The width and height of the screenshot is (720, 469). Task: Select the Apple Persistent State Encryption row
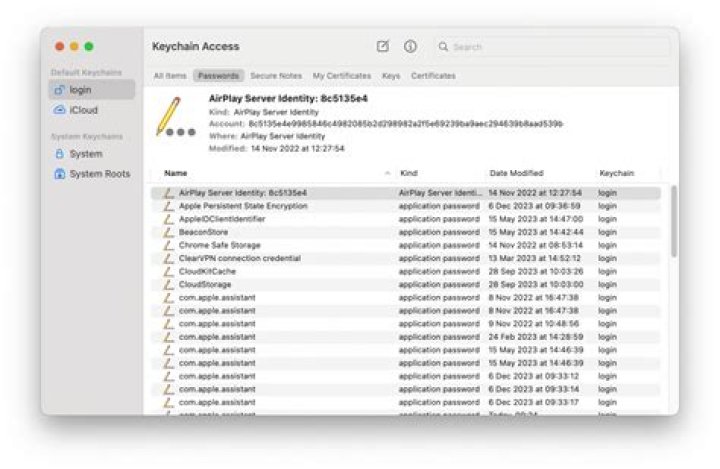point(406,206)
